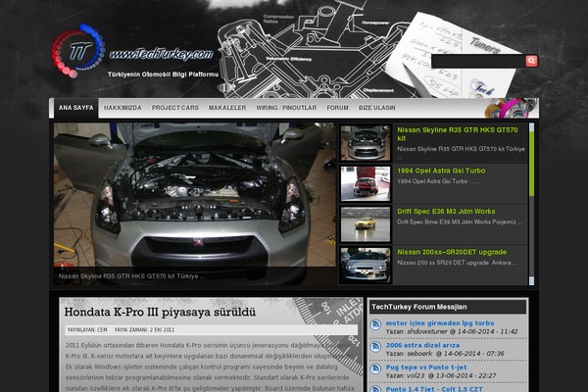Open article 'Hondata K-Pro III piyasaya sürüldü'
This screenshot has height=392, width=588.
coord(160,312)
